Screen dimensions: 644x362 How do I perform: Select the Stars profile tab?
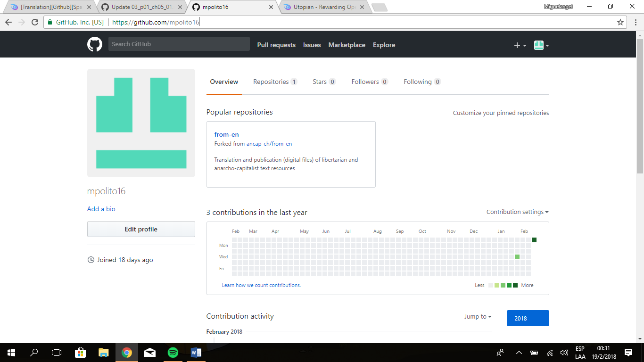[x=324, y=82]
